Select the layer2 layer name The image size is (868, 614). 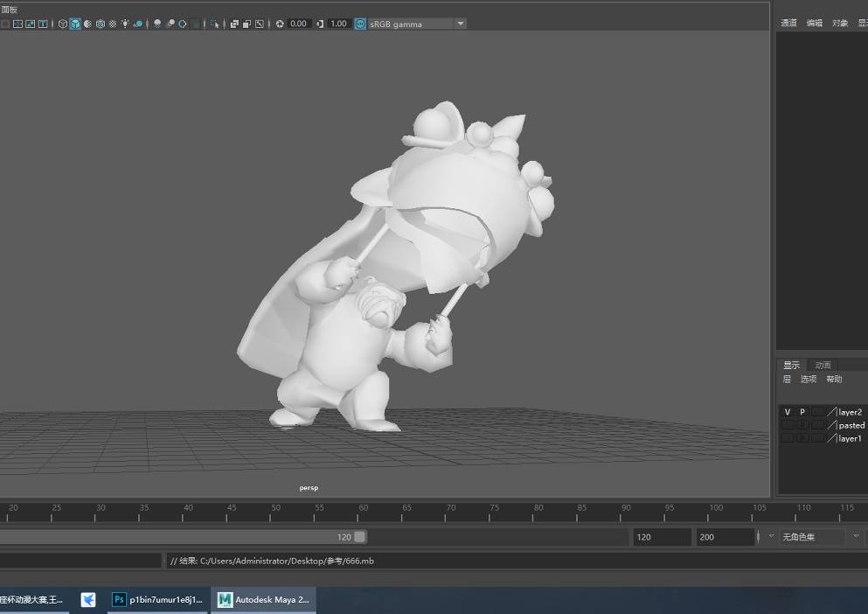point(850,412)
